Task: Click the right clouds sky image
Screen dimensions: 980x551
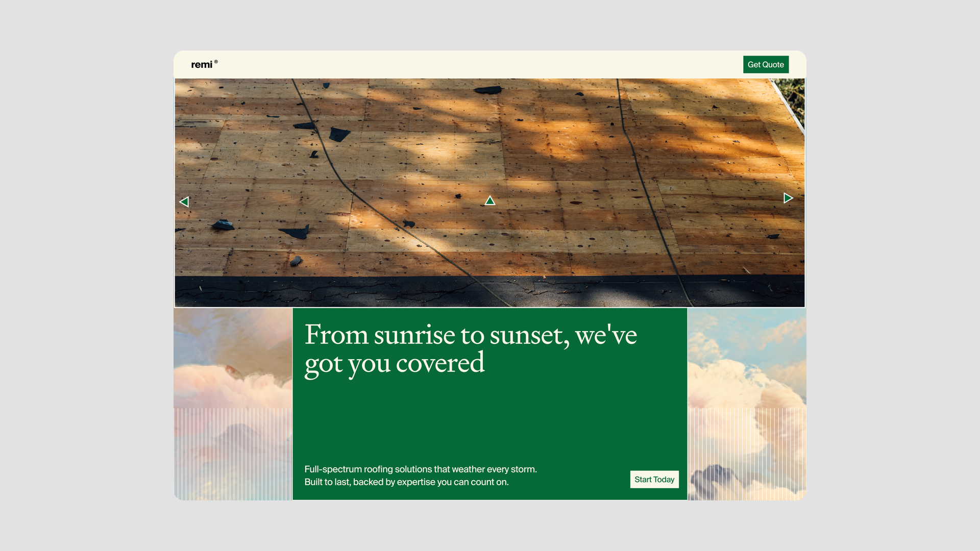Action: tap(747, 404)
